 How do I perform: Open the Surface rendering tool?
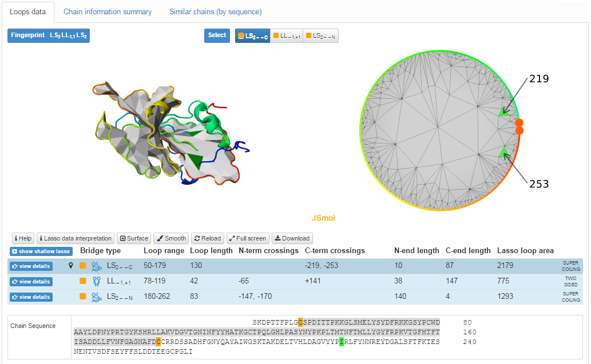coord(134,238)
